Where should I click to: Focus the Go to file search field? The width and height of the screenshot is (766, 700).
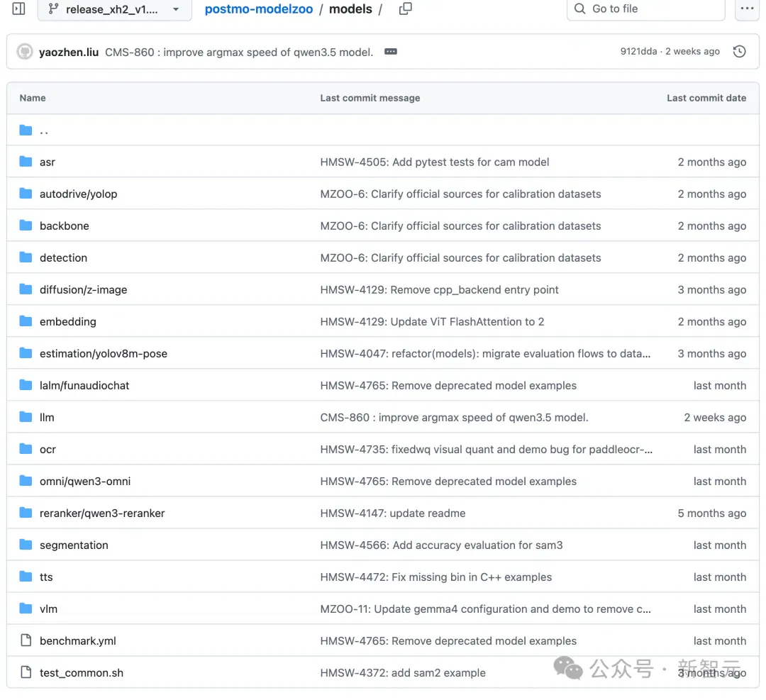coord(646,9)
